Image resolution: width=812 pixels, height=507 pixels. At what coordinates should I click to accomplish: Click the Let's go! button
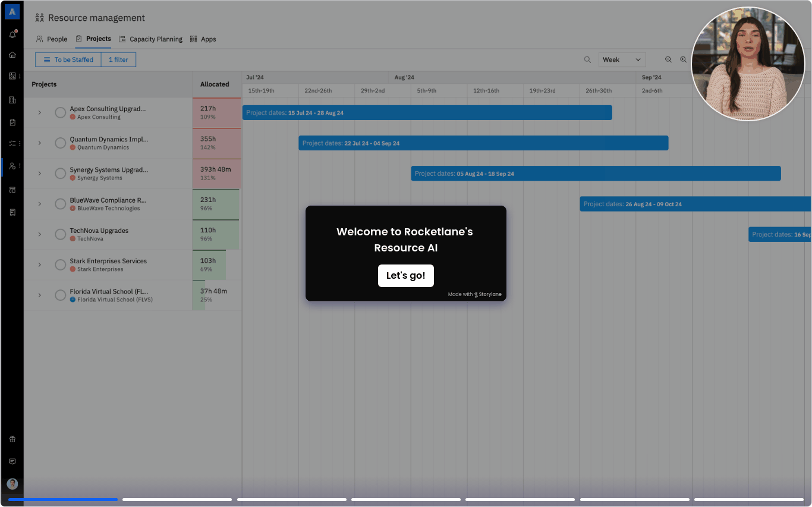pyautogui.click(x=406, y=276)
